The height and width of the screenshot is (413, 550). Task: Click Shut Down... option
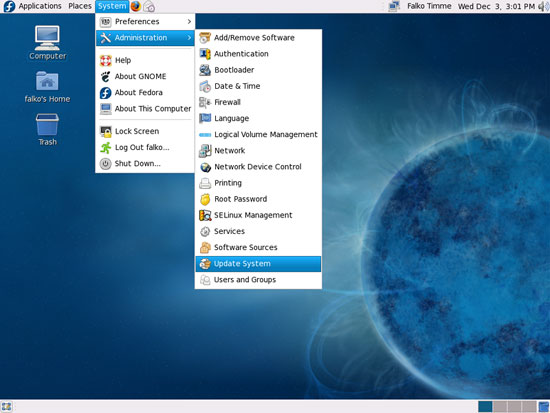[x=145, y=164]
